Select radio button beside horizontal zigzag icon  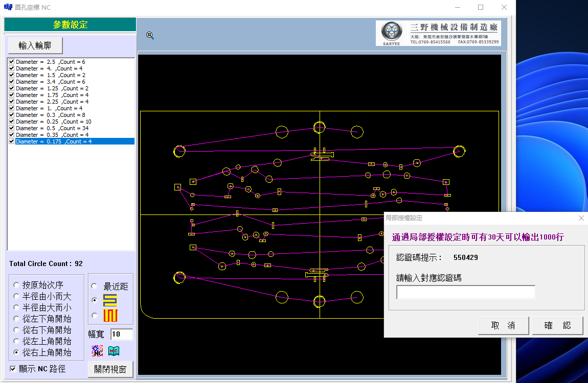(94, 300)
